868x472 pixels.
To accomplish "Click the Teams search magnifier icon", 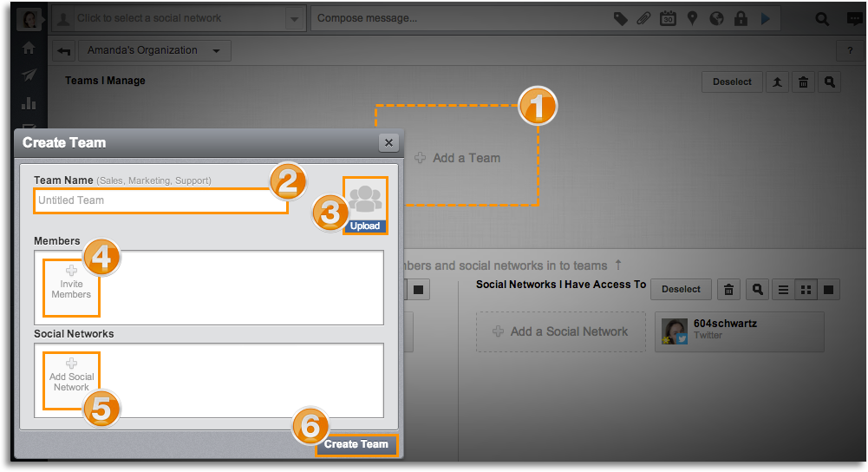I will pyautogui.click(x=829, y=82).
